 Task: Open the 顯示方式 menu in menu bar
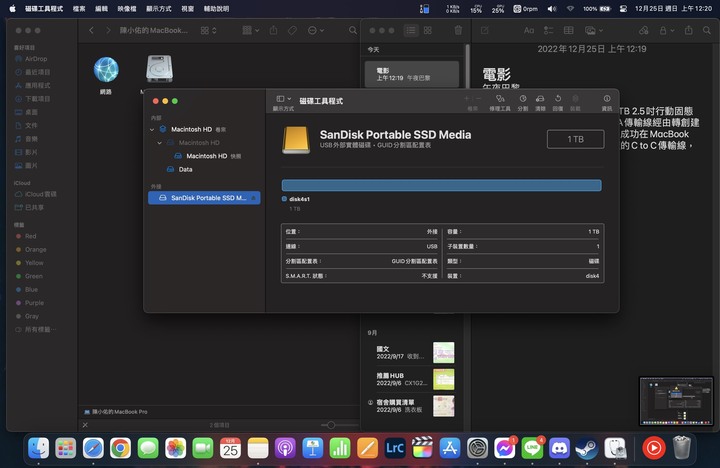click(x=158, y=9)
